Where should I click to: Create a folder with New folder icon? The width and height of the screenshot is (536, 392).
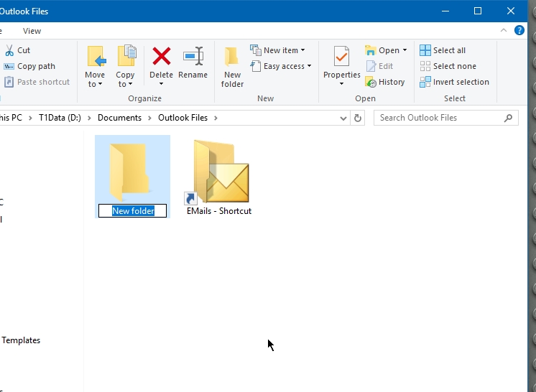point(232,57)
